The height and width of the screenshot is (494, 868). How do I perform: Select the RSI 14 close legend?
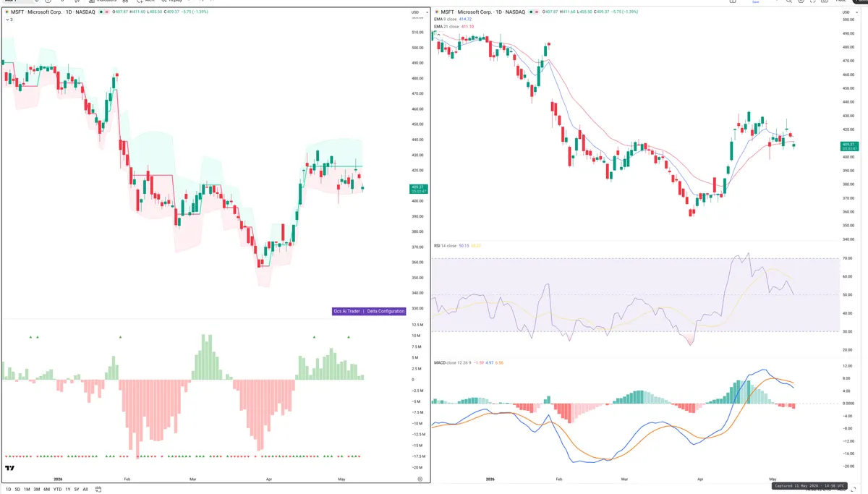point(445,246)
